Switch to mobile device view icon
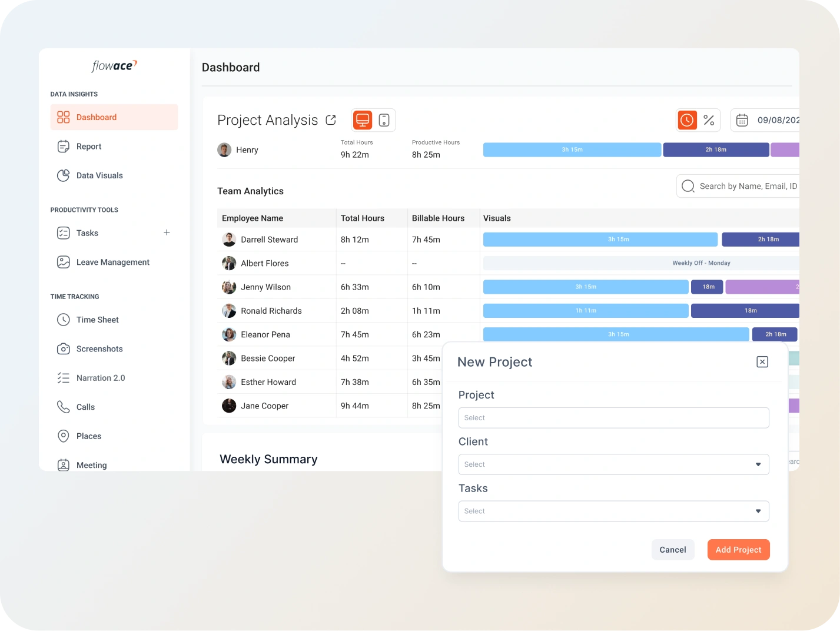This screenshot has width=840, height=631. coord(384,120)
